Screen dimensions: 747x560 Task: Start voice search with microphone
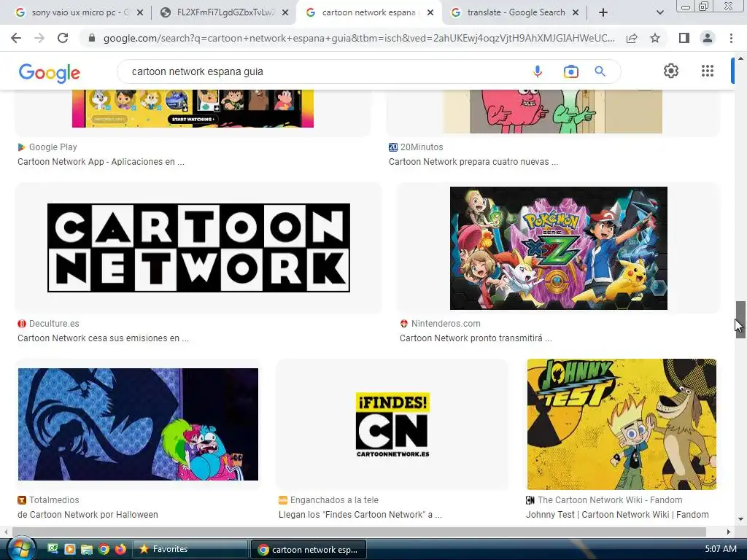click(x=538, y=71)
